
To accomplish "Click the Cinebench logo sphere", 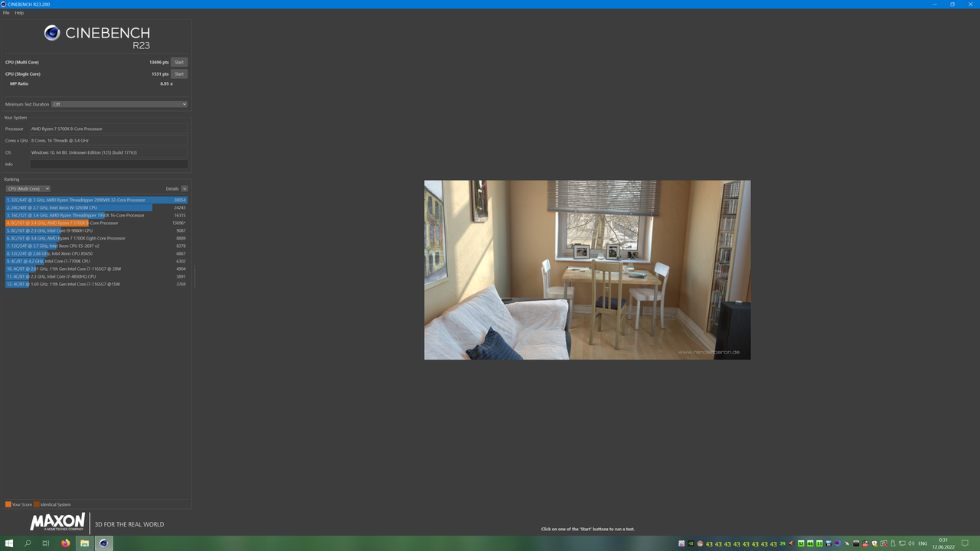I will pos(52,33).
